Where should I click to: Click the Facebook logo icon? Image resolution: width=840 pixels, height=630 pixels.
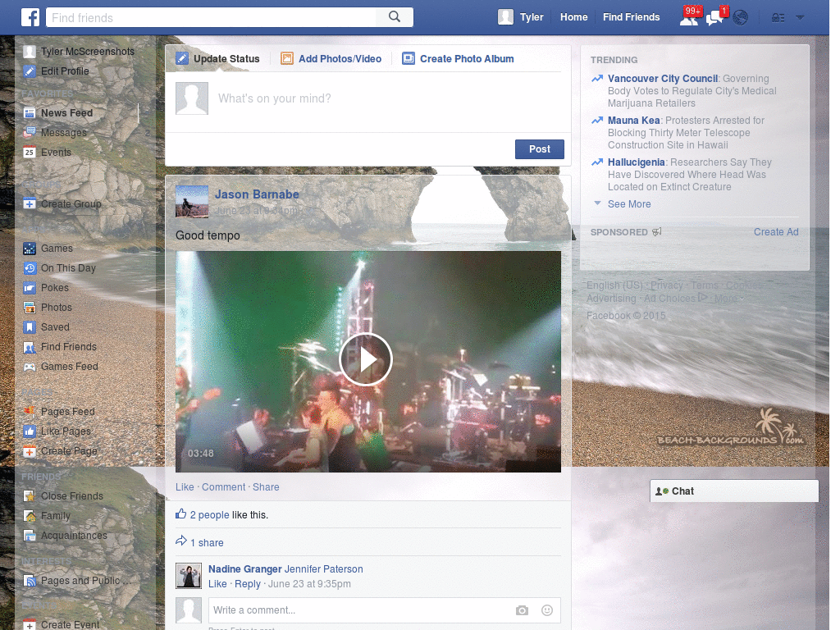pos(30,17)
